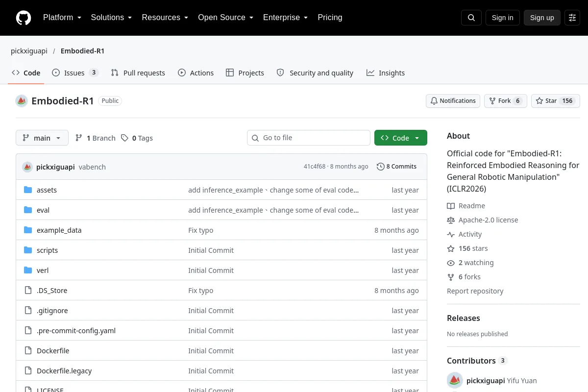This screenshot has height=392, width=588.
Task: Click the .DS_Store file icon
Action: tap(28, 291)
